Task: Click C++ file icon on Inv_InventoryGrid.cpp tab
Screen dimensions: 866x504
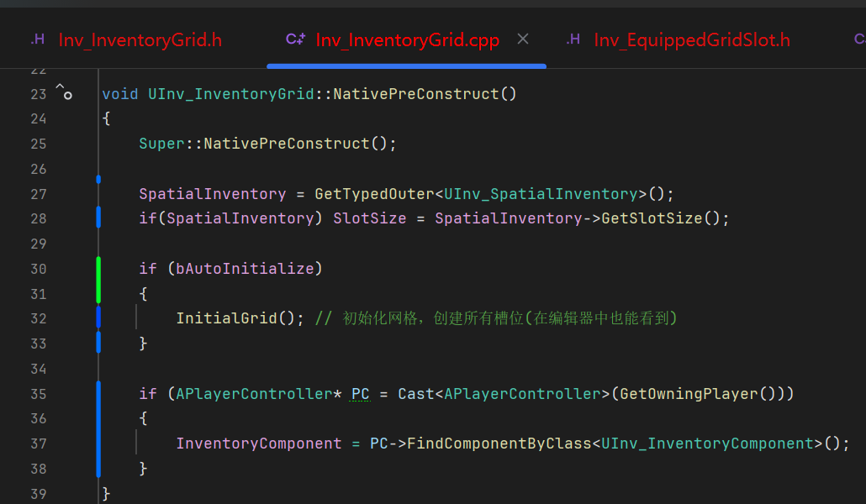Action: tap(295, 39)
